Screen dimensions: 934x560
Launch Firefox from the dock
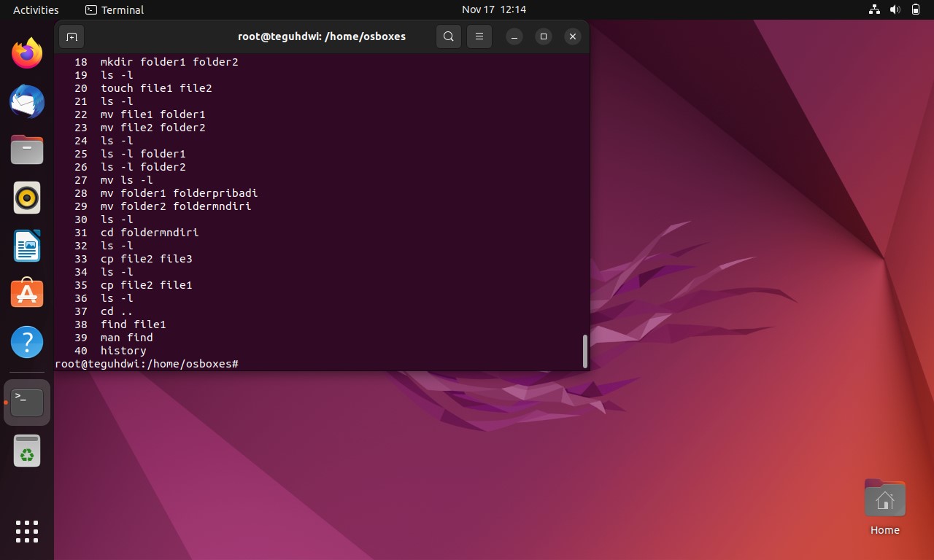click(27, 53)
